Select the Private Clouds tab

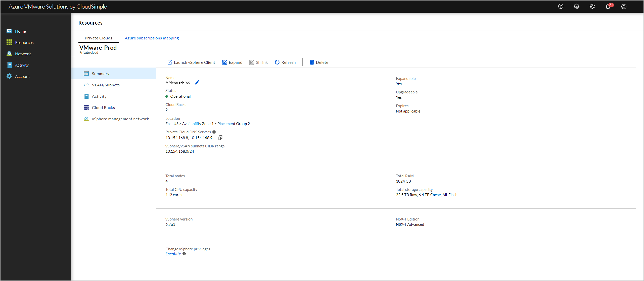tap(98, 37)
